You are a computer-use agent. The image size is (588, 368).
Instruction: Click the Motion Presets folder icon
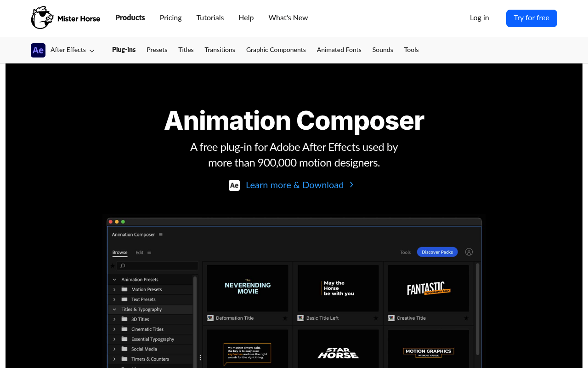click(124, 289)
